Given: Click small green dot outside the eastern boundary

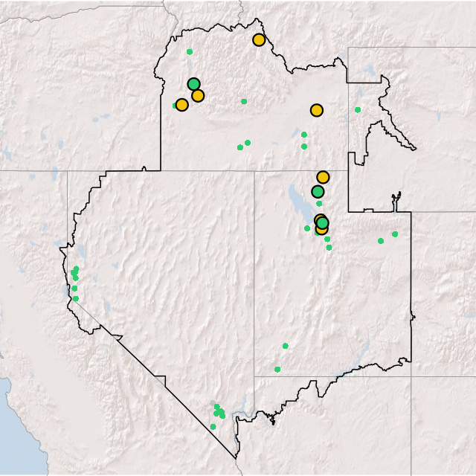Looking at the screenshot, I should point(358,110).
